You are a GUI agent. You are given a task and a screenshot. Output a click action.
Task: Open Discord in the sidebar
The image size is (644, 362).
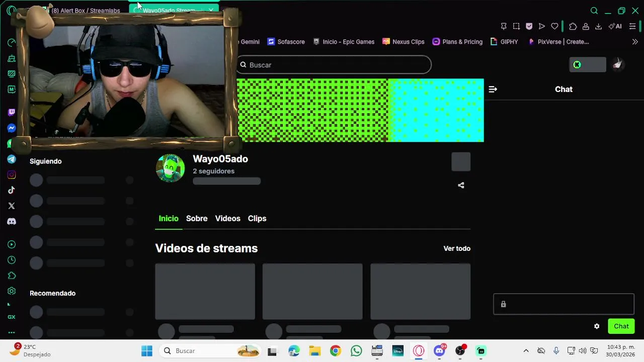(x=12, y=221)
